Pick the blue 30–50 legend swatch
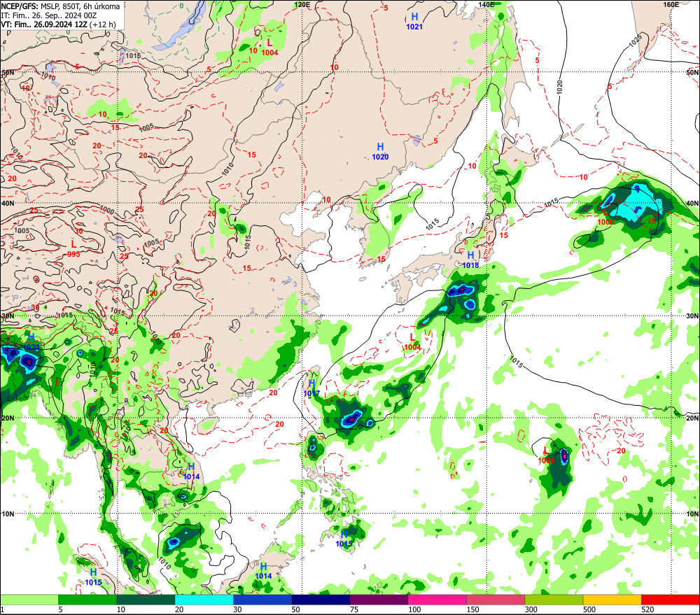Screen dimensions: 700x615 (x=262, y=600)
